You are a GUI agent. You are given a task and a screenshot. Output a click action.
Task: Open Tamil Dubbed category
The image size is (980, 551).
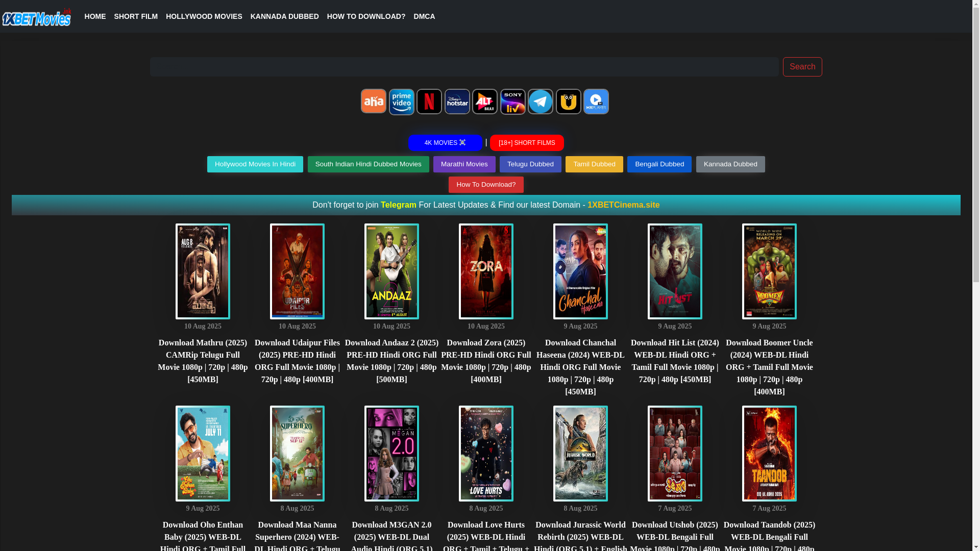594,164
